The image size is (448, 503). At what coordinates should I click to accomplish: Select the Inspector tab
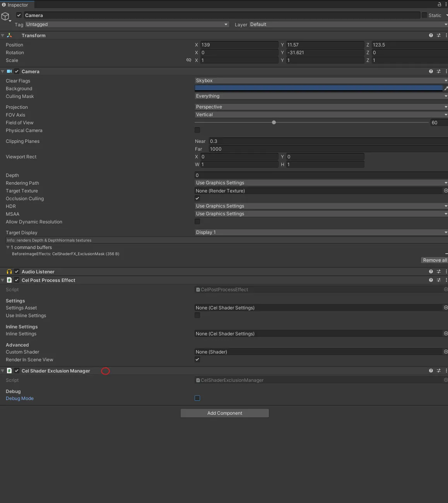pos(17,5)
